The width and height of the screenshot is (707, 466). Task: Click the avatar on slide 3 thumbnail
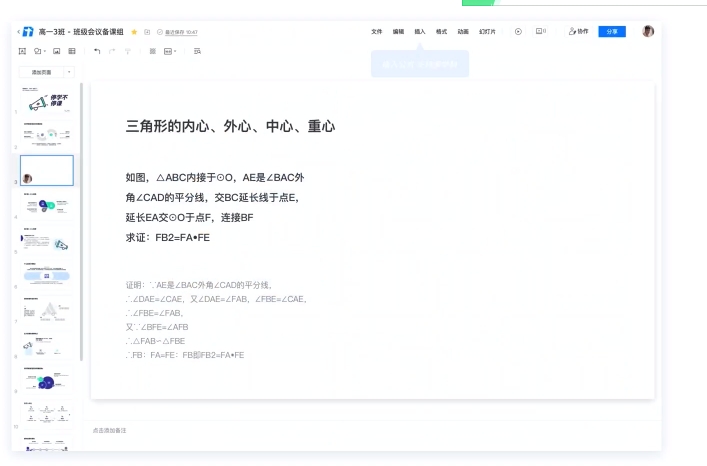point(28,178)
